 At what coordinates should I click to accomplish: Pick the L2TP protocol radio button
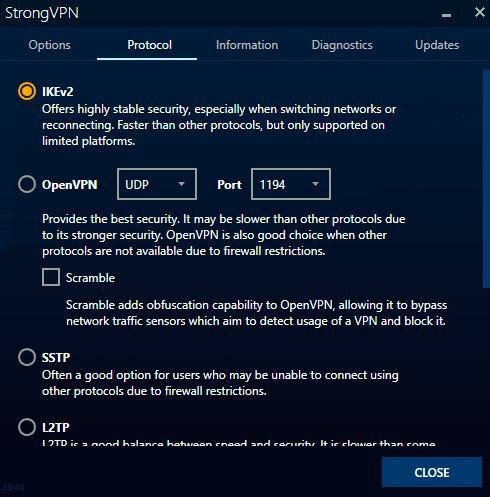click(x=27, y=427)
